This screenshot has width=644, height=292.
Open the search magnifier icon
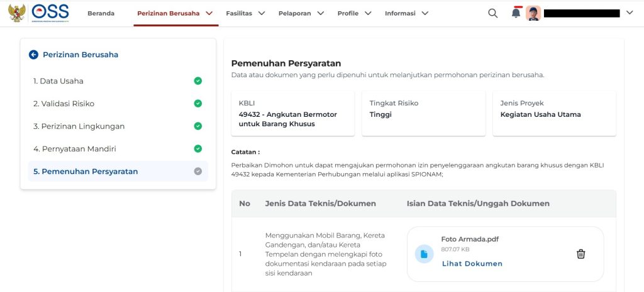(492, 13)
